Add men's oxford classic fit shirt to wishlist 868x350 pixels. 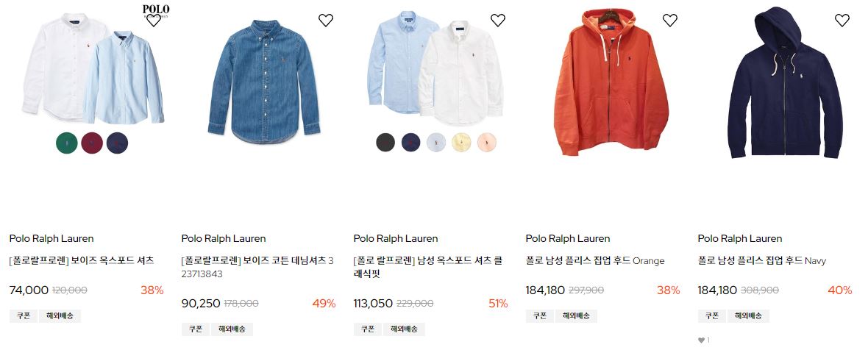click(x=498, y=21)
